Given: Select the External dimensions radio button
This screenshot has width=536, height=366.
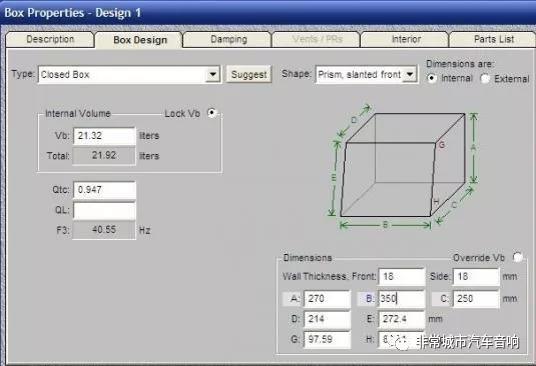Looking at the screenshot, I should pos(485,79).
